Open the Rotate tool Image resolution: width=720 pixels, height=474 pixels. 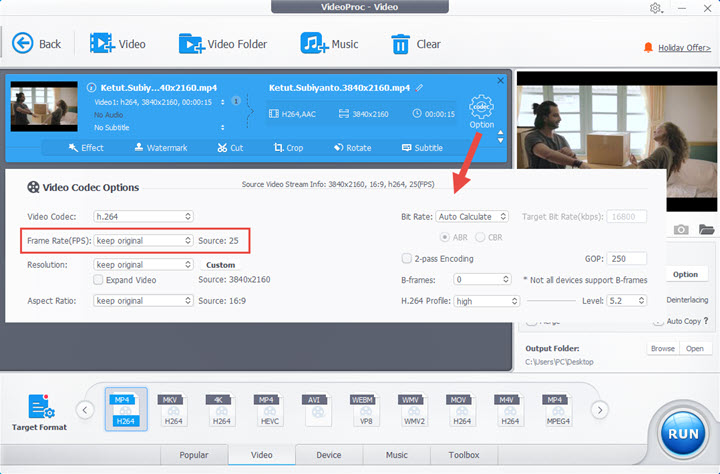353,148
